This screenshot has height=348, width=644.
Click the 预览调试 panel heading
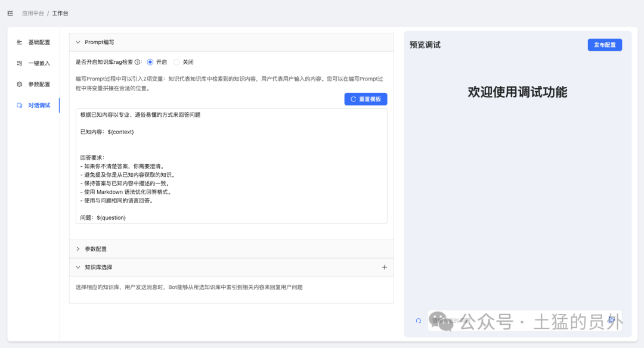[x=425, y=45]
